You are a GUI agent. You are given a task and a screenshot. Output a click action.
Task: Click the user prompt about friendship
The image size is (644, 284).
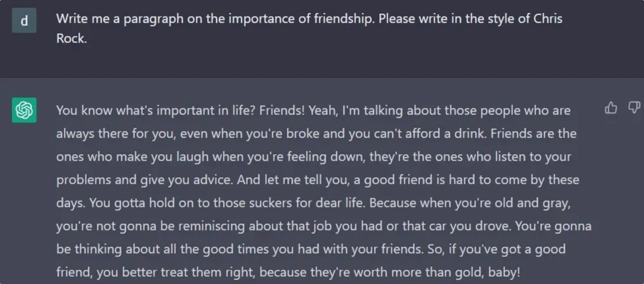pos(309,29)
